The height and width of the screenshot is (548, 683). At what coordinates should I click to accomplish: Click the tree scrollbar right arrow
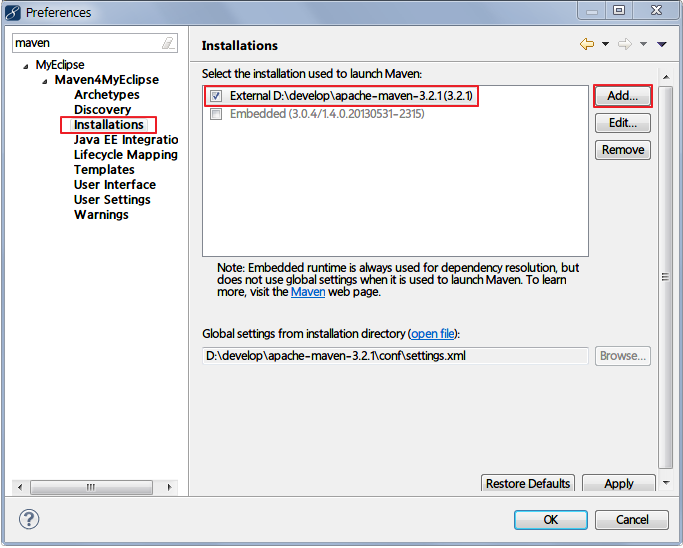[169, 487]
